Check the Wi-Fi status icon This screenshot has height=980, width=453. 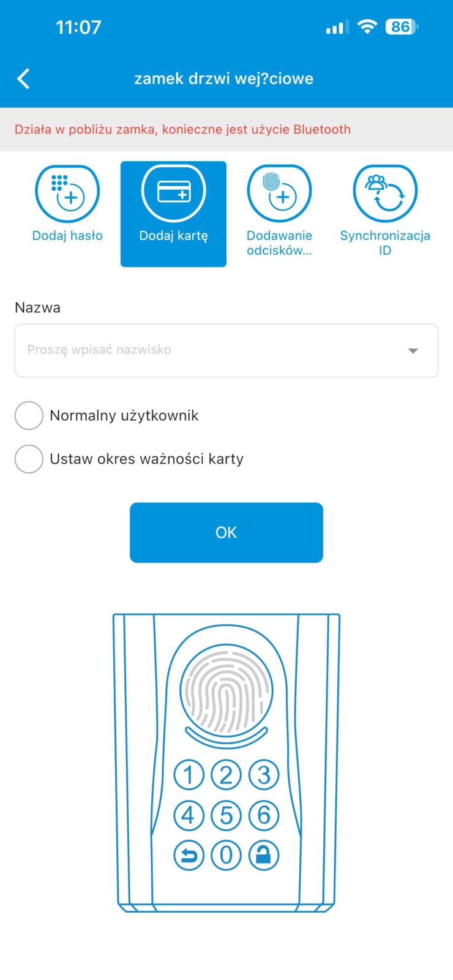[x=367, y=27]
